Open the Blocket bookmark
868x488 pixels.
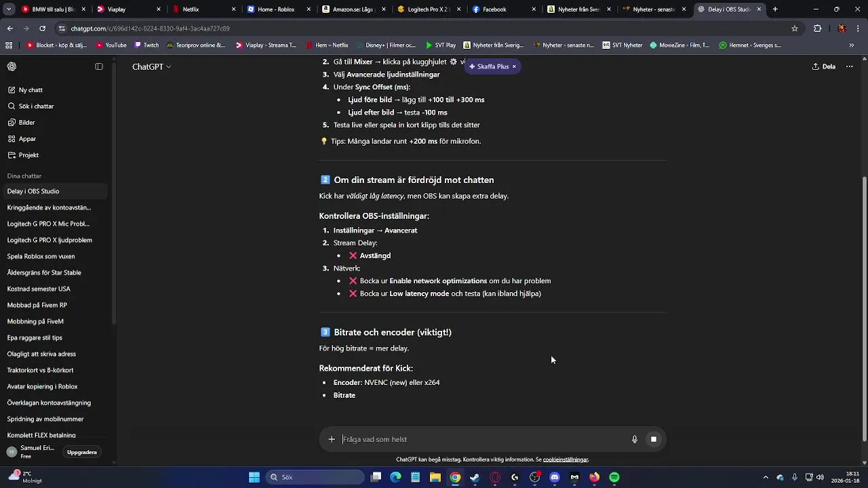tap(57, 45)
